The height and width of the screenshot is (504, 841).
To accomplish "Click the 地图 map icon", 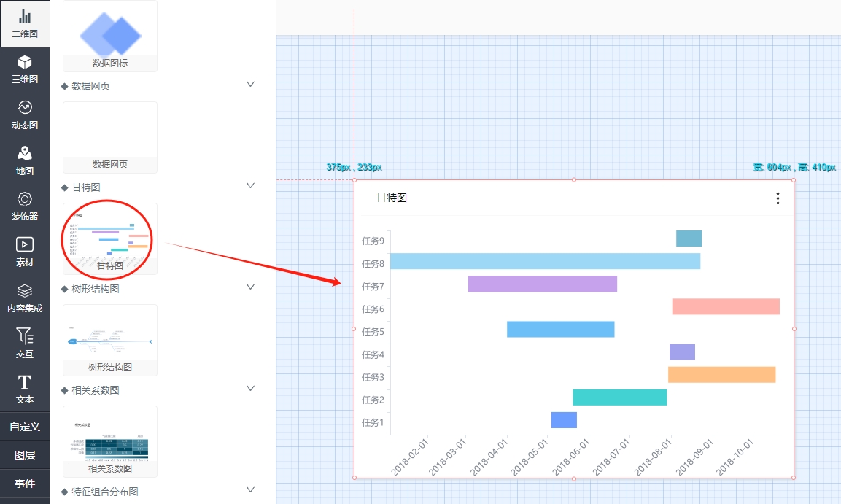I will [x=25, y=161].
